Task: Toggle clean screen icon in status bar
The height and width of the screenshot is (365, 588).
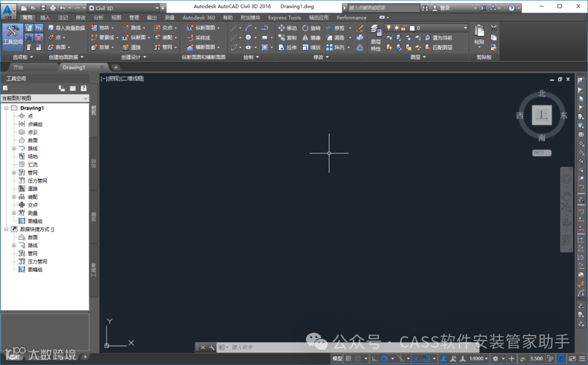Action: 572,358
